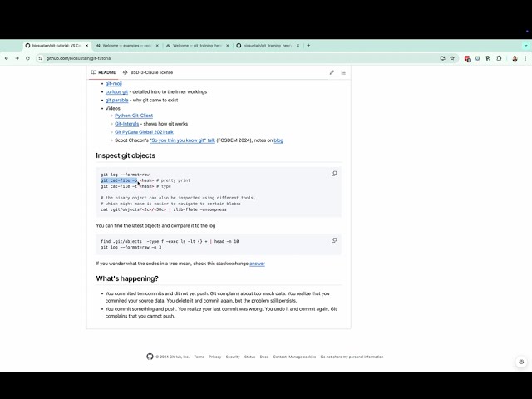Screen dimensions: 532x399
Task: Close the biosustain/git-tutorial tab
Action: tap(86, 46)
